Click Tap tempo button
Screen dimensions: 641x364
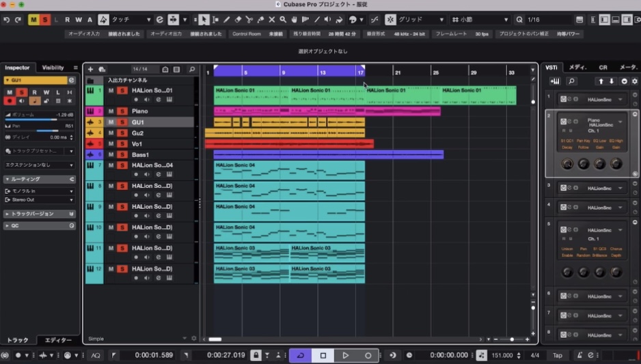pyautogui.click(x=558, y=355)
